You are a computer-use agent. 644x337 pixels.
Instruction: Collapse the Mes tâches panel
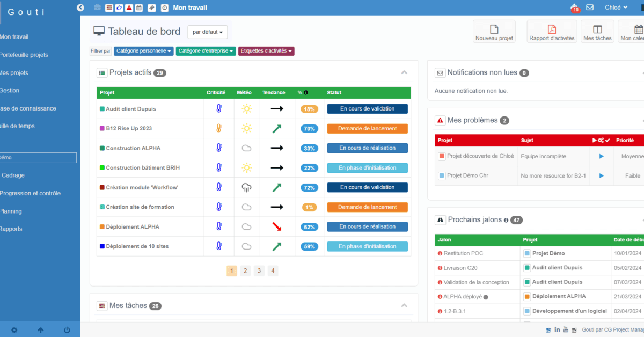tap(404, 305)
